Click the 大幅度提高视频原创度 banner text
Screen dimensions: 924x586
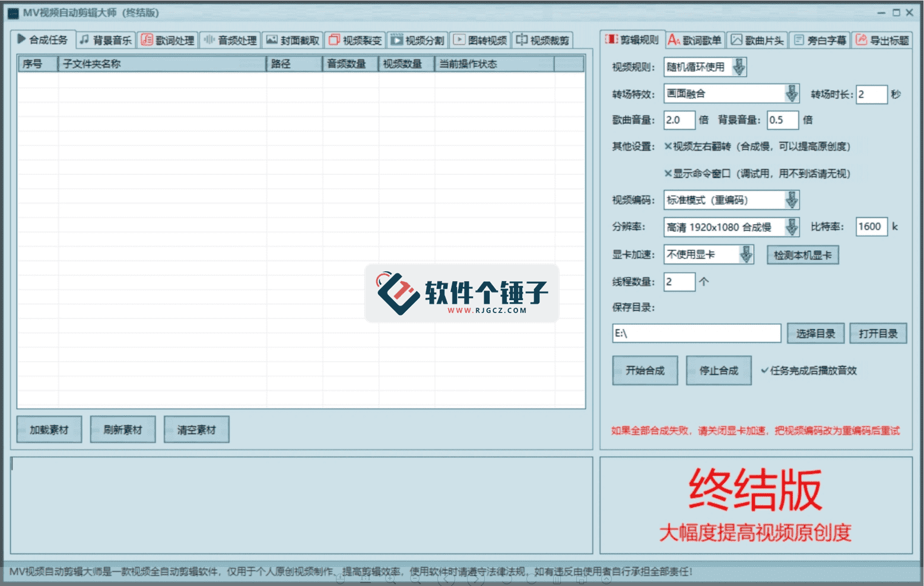tap(755, 533)
